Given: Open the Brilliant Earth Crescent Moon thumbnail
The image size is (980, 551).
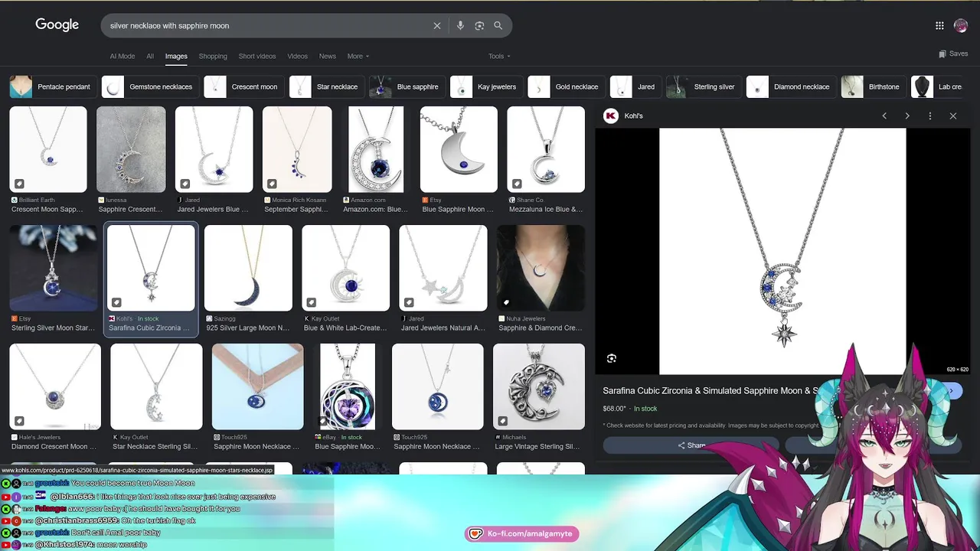Looking at the screenshot, I should coord(48,149).
